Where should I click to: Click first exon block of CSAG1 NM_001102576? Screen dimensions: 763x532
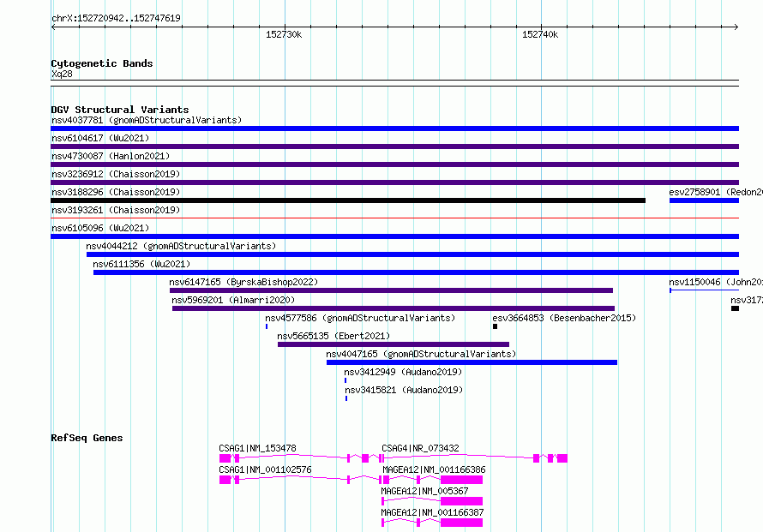[x=225, y=480]
